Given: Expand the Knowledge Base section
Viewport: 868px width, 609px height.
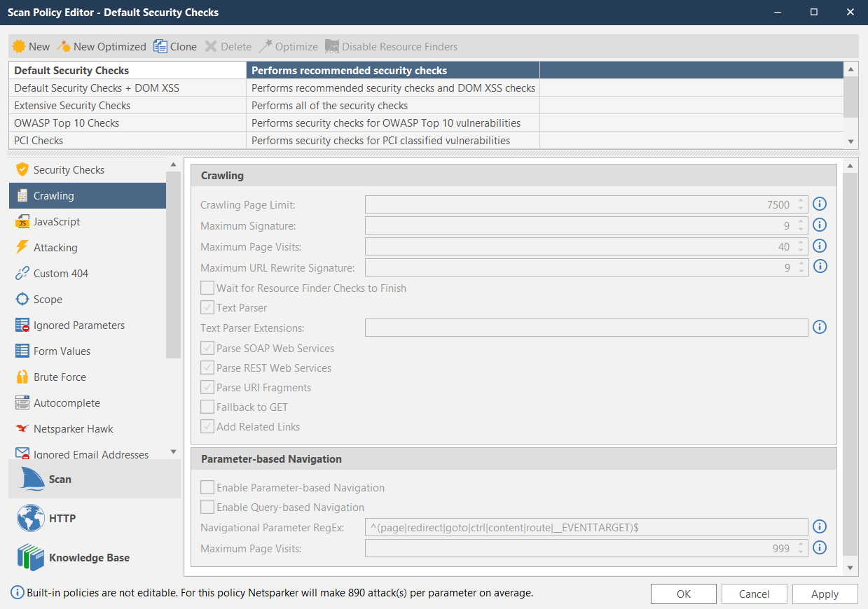Looking at the screenshot, I should click(x=88, y=558).
